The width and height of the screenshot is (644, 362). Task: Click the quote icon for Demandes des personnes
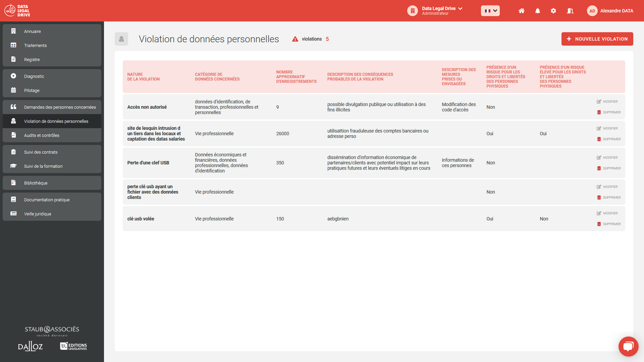(13, 107)
